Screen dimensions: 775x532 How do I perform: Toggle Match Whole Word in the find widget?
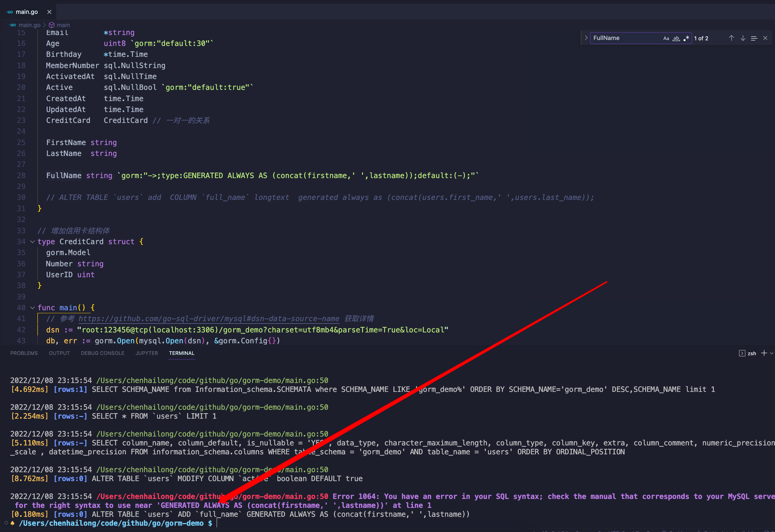(x=676, y=38)
